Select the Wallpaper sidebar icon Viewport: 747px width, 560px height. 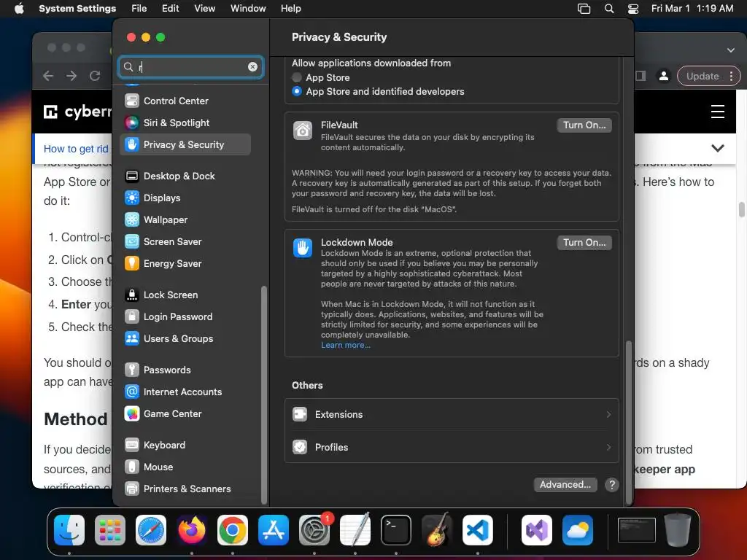click(x=132, y=219)
